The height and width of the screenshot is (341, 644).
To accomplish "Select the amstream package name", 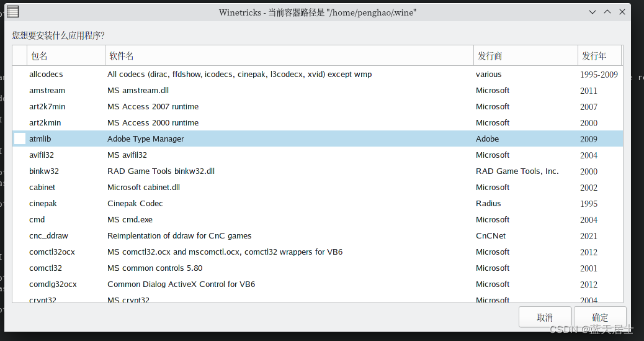I will click(47, 90).
